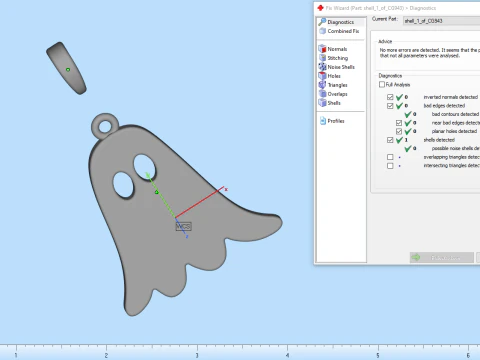Uncheck bad edges detected analysis
Screen dimensions: 480x360
click(x=390, y=106)
